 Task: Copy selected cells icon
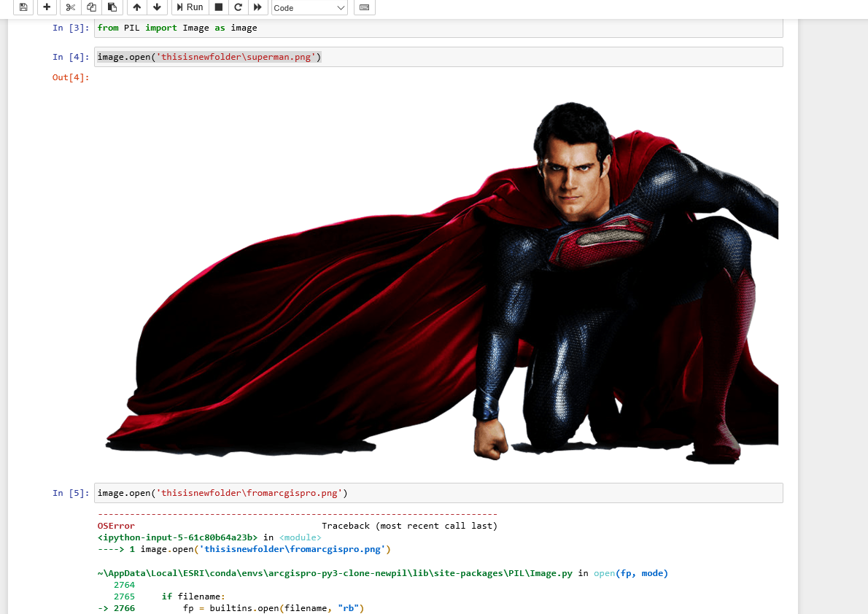pos(91,7)
